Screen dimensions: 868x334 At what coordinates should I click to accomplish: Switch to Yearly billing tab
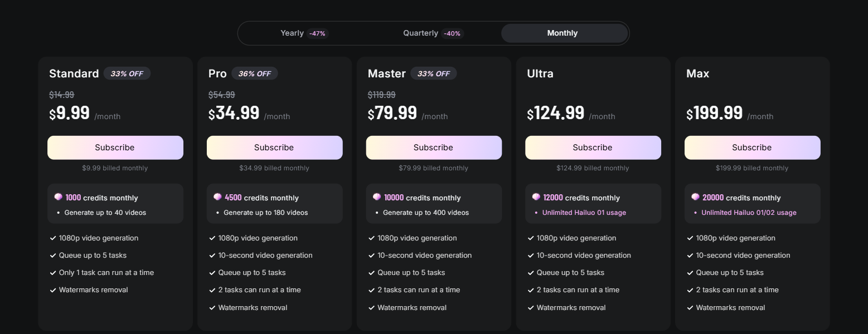click(304, 33)
